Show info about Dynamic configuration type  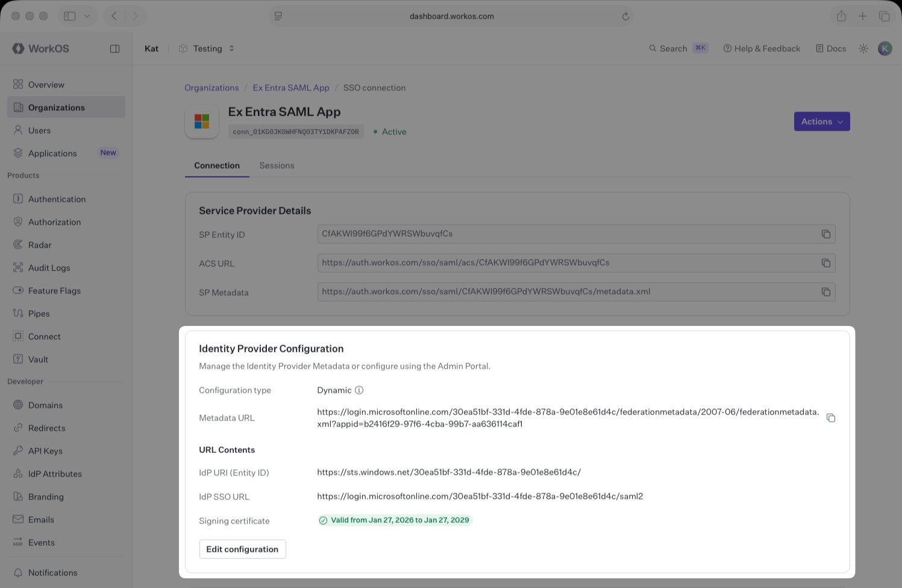point(359,390)
